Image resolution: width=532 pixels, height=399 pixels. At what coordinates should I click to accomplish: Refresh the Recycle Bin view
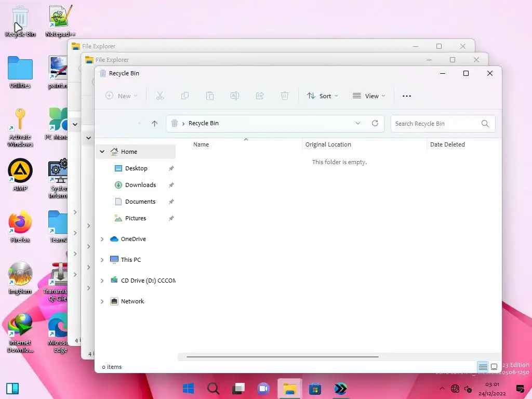point(375,123)
